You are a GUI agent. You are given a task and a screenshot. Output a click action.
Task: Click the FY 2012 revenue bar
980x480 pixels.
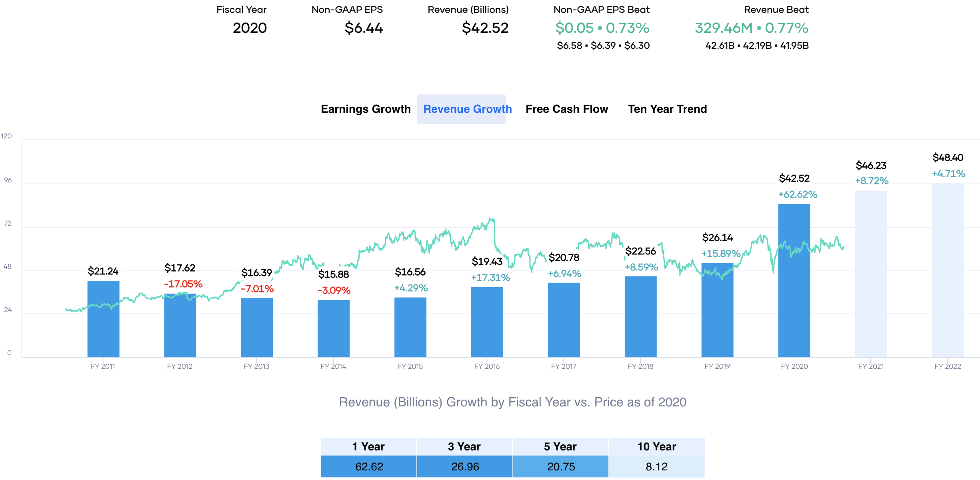click(x=180, y=325)
